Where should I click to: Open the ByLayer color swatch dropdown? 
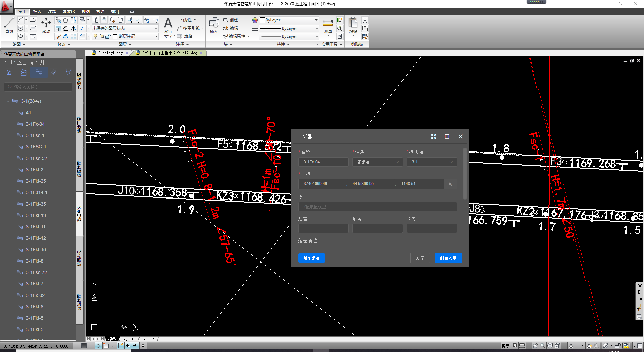(288, 20)
